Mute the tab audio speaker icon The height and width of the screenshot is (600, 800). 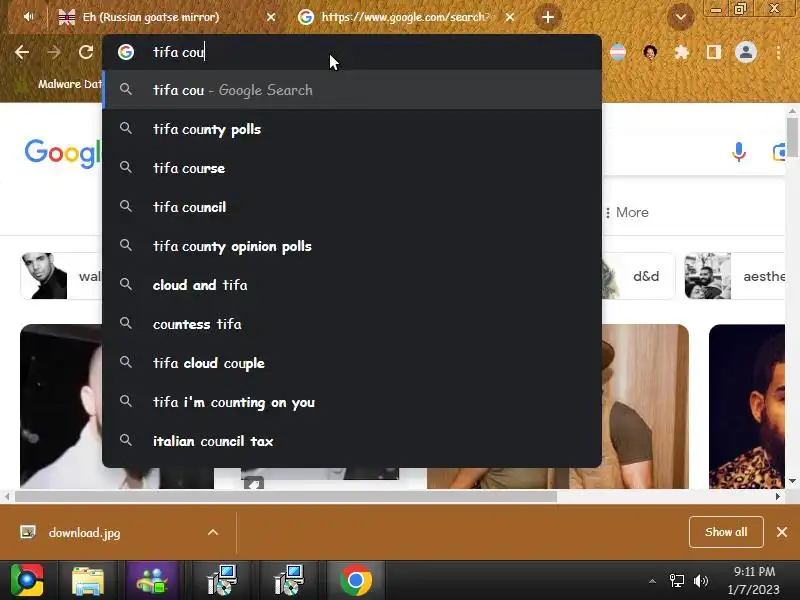point(29,17)
